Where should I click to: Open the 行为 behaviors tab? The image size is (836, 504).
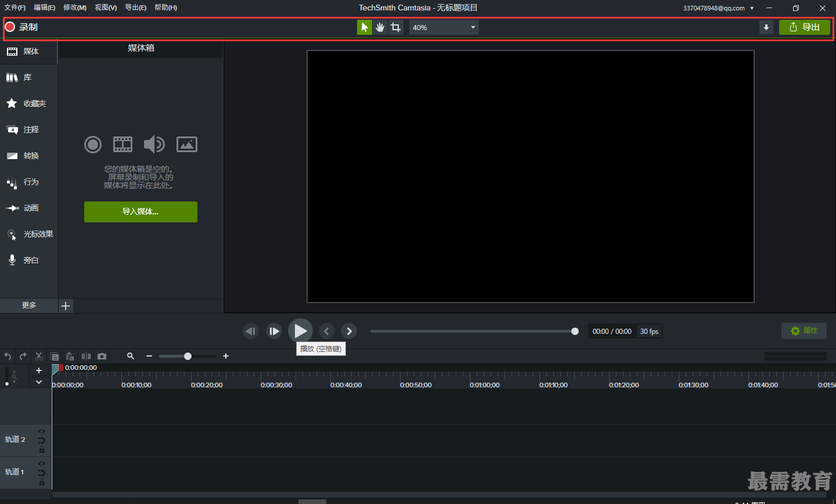(x=28, y=182)
